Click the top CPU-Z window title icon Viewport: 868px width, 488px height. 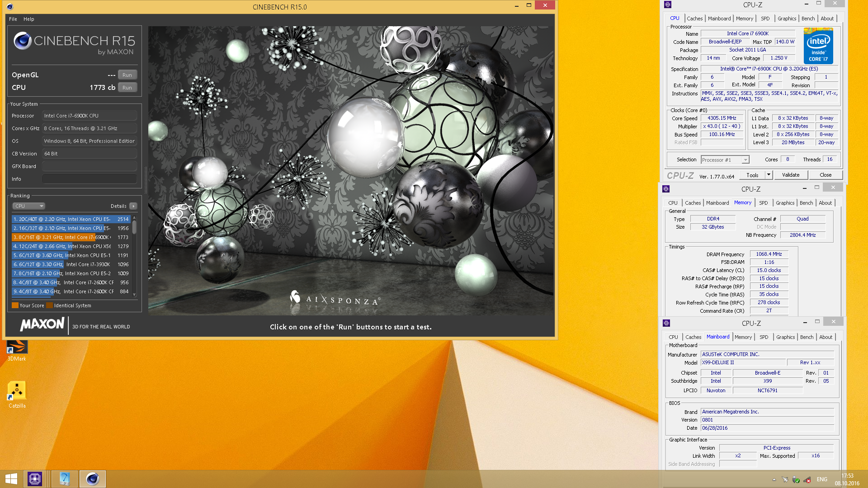tap(668, 5)
